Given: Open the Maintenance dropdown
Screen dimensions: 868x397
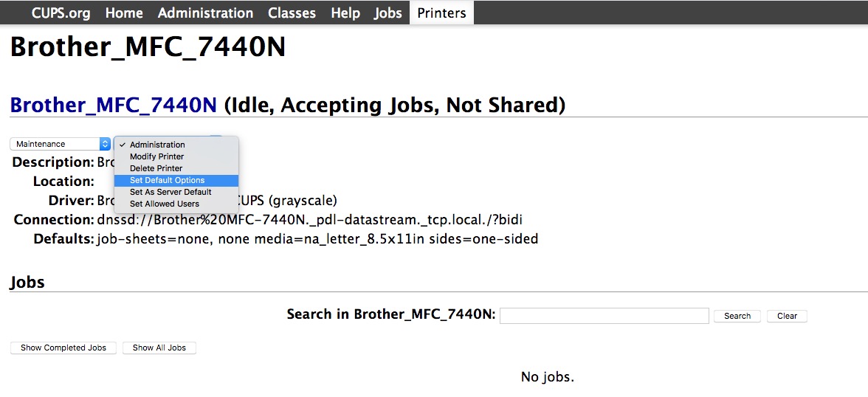Looking at the screenshot, I should click(x=61, y=144).
